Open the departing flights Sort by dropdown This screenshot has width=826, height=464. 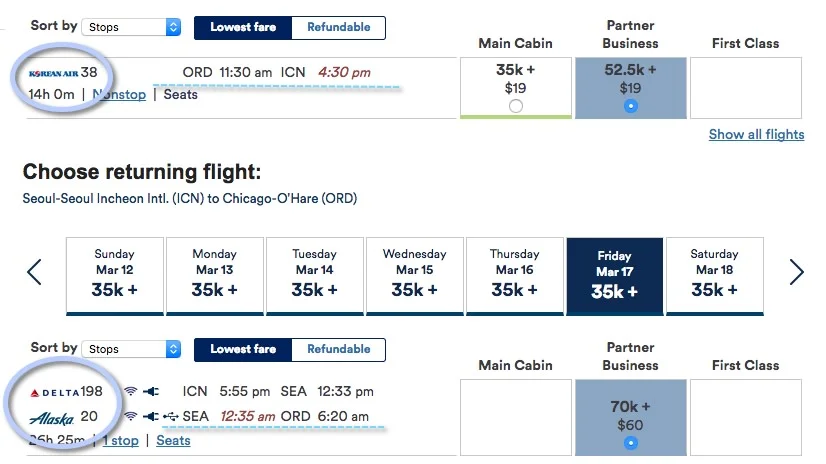132,27
